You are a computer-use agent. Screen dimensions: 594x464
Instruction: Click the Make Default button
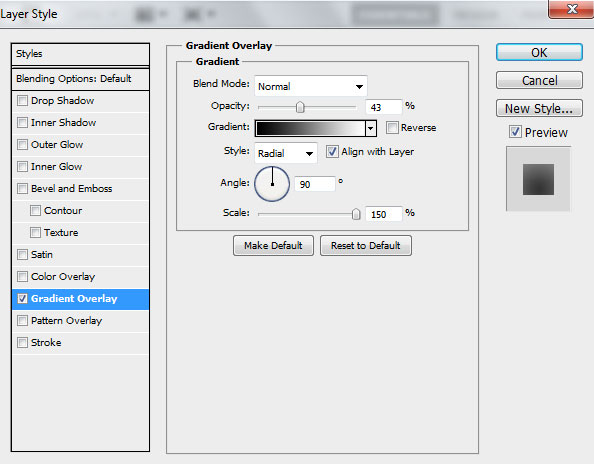(273, 245)
